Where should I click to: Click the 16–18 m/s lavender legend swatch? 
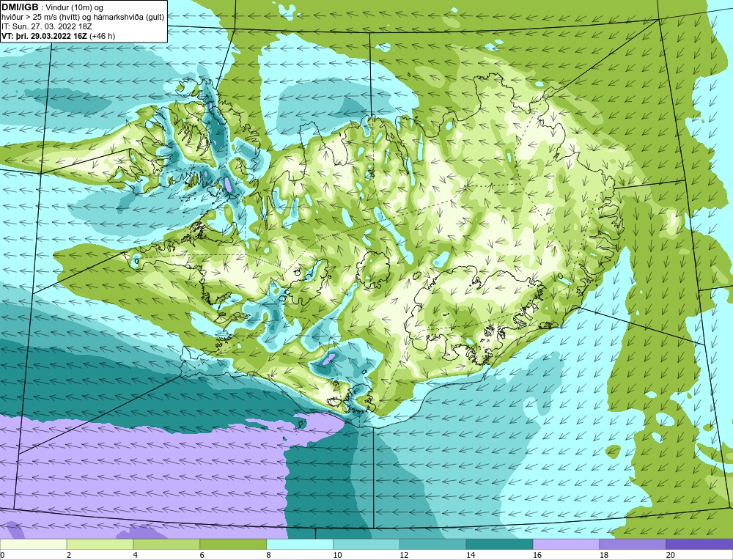click(566, 544)
